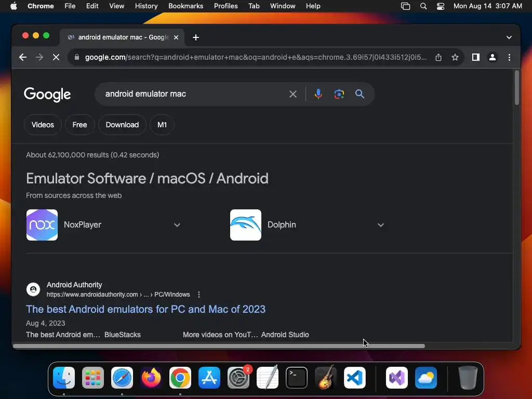Screen dimensions: 532x399
Task: Stop loading the page
Action: point(56,57)
